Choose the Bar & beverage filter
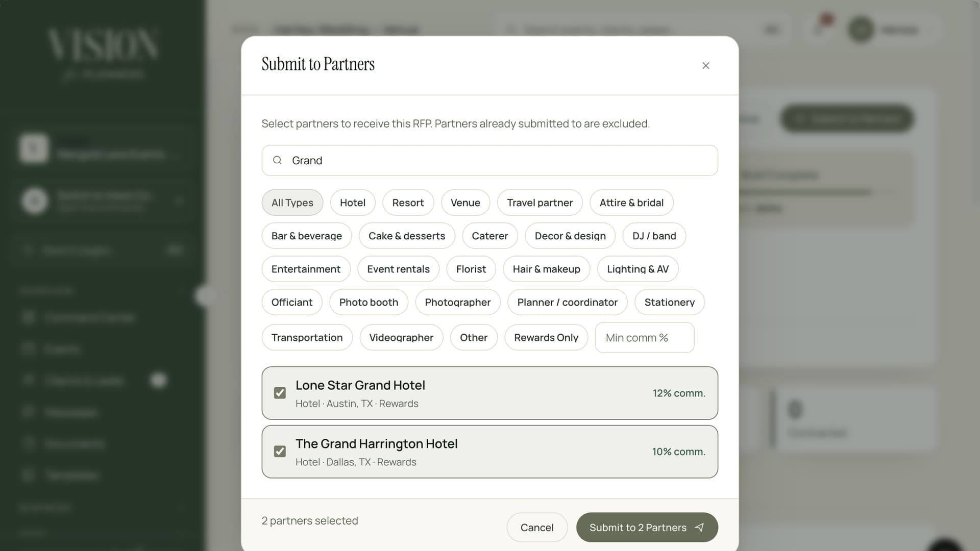This screenshot has height=551, width=980. 307,236
